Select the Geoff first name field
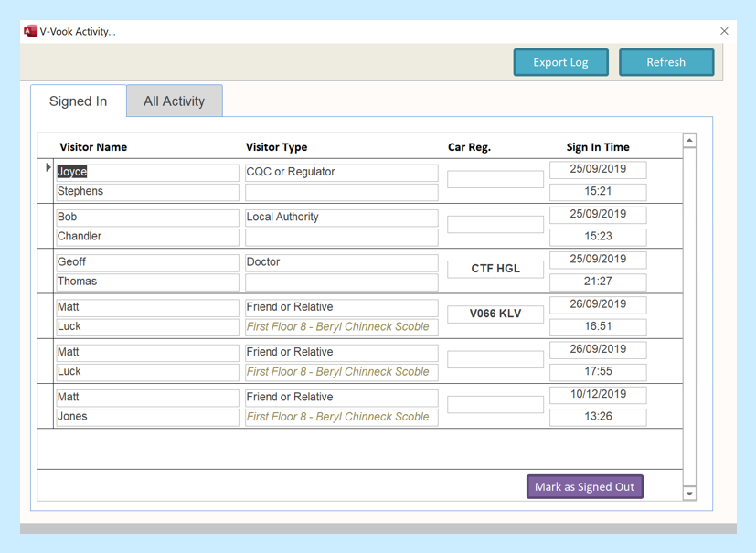Viewport: 756px width, 553px height. pyautogui.click(x=147, y=262)
